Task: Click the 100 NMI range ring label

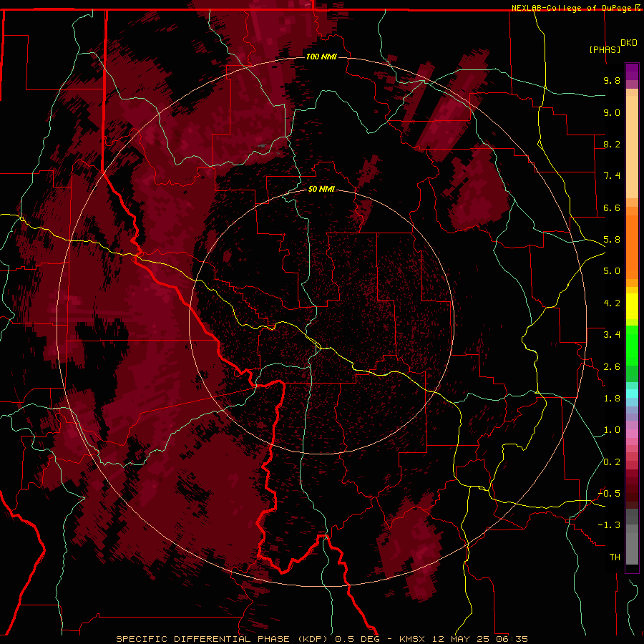Action: tap(321, 57)
